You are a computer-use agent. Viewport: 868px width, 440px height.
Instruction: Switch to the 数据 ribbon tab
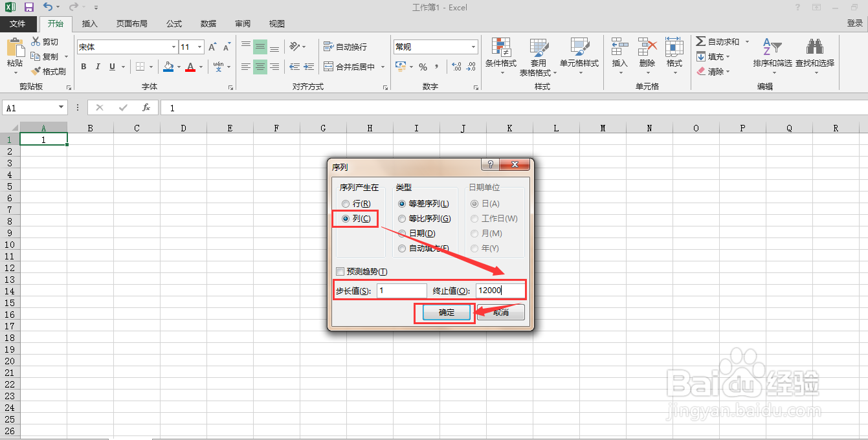tap(207, 23)
